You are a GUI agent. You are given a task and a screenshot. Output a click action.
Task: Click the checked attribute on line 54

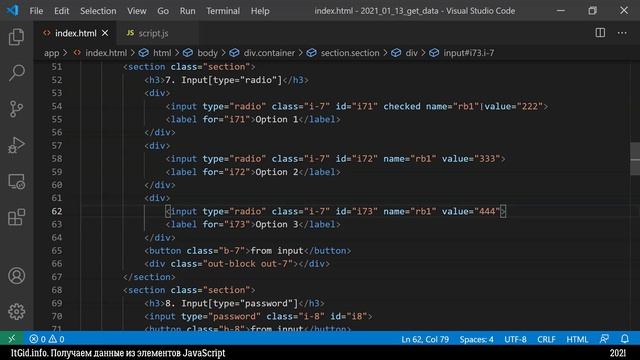coord(402,106)
